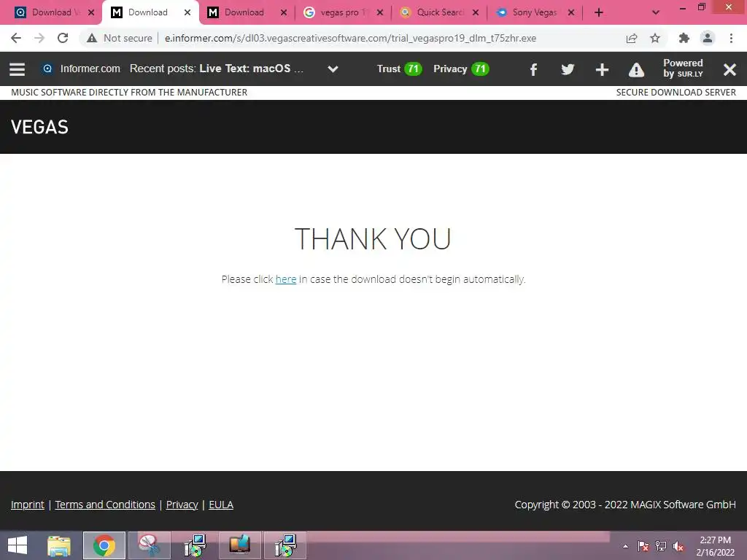Open the Windows Start menu
The height and width of the screenshot is (560, 747).
click(x=18, y=545)
